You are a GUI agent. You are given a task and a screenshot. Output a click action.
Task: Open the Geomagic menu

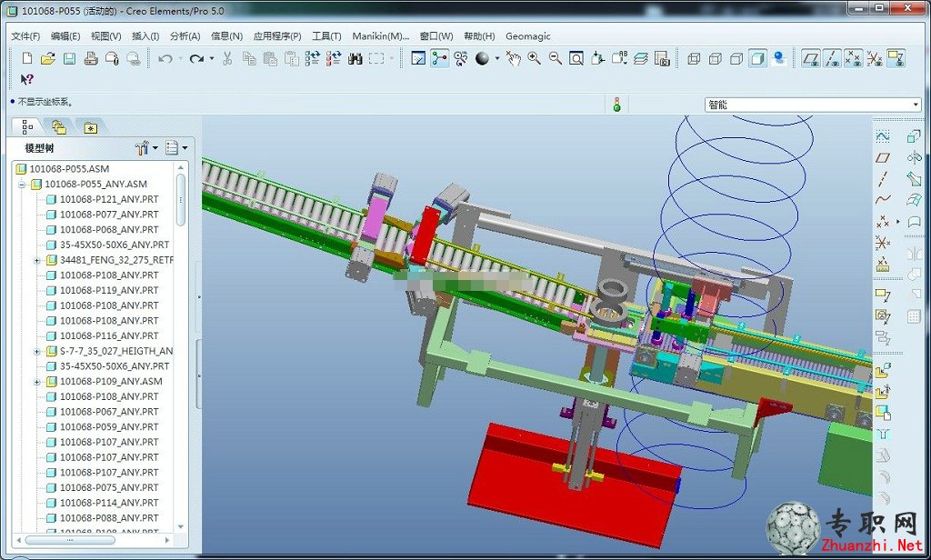point(528,36)
